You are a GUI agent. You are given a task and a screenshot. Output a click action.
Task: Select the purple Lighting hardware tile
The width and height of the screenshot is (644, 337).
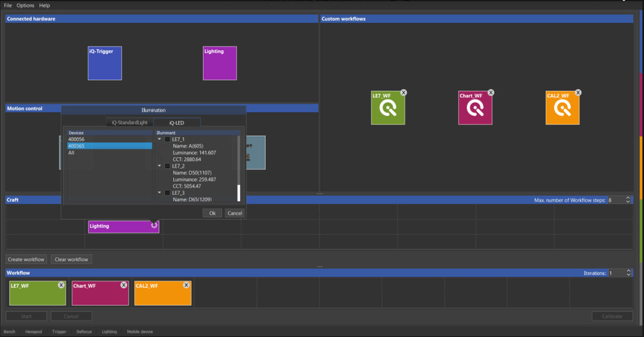click(220, 63)
